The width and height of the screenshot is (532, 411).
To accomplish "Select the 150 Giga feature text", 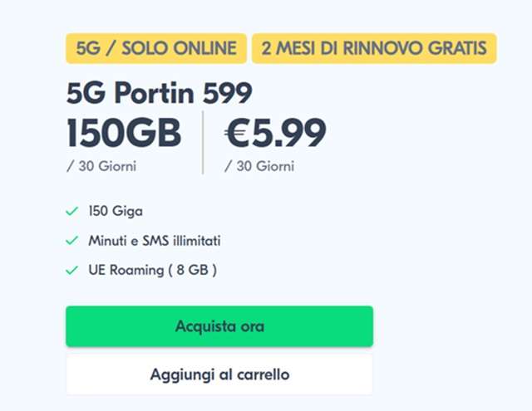I will [x=116, y=212].
